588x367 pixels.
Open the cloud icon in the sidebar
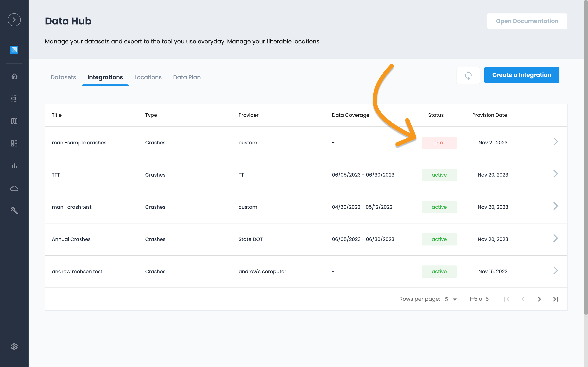14,188
